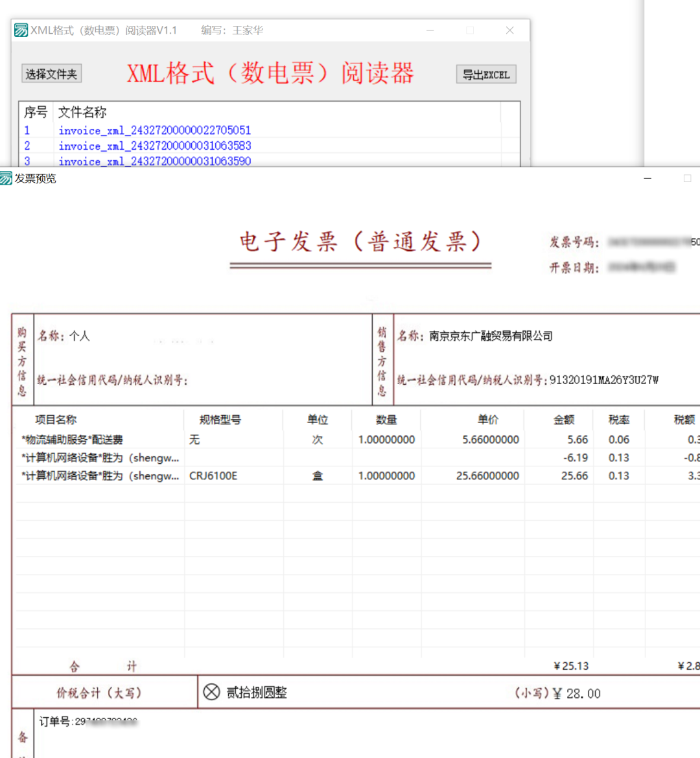Image resolution: width=700 pixels, height=758 pixels.
Task: Click the 订单号 remark text
Action: pos(88,722)
